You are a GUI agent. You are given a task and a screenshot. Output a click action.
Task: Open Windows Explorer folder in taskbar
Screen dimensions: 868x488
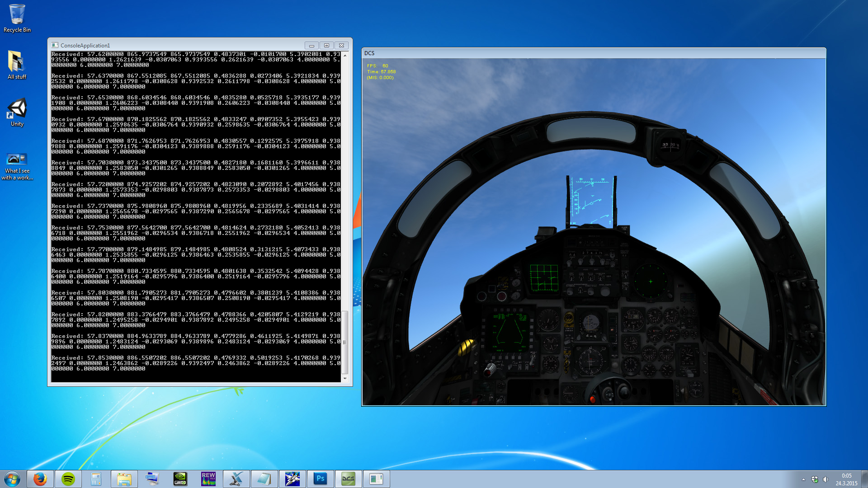point(124,479)
